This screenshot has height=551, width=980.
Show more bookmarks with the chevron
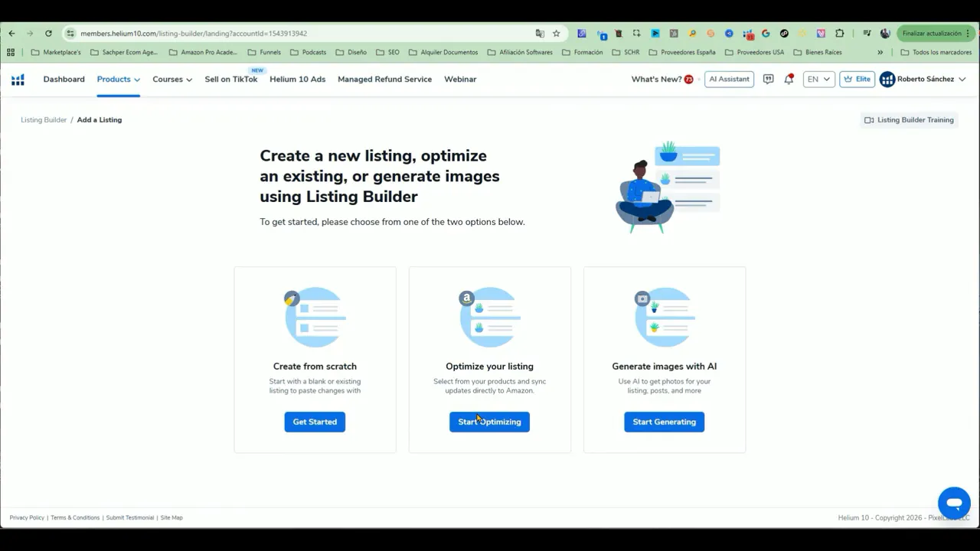pos(880,53)
